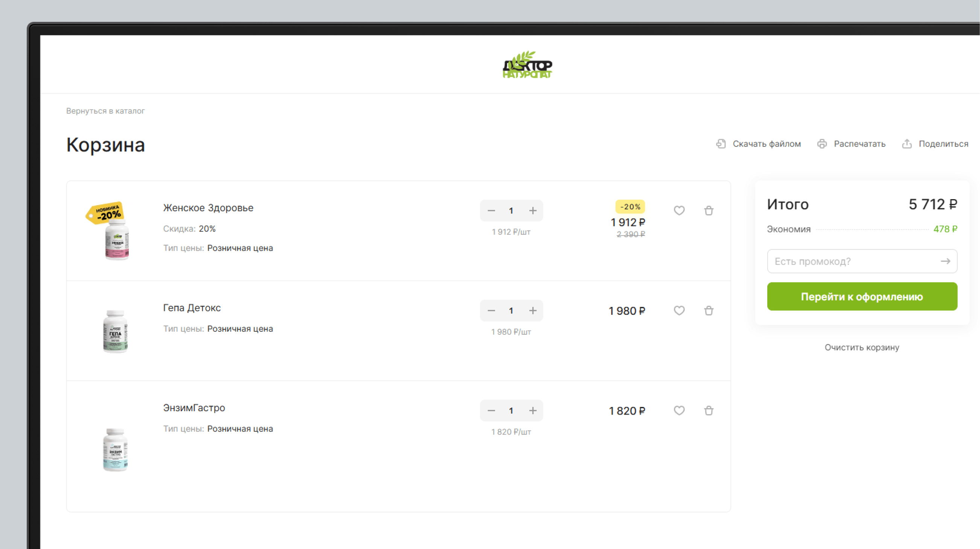The height and width of the screenshot is (549, 980).
Task: Remove Гепа Детокс with trash icon
Action: 709,310
